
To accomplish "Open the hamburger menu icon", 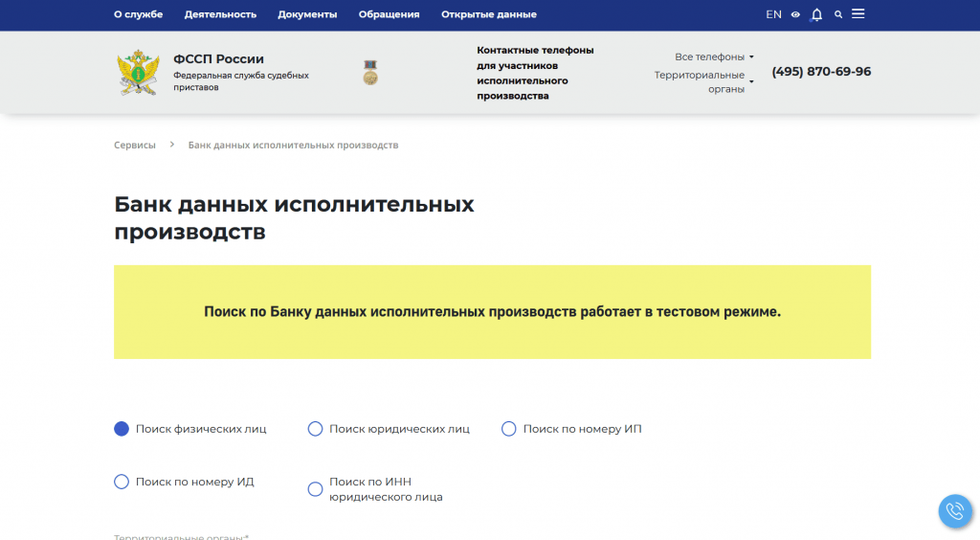I will (858, 14).
